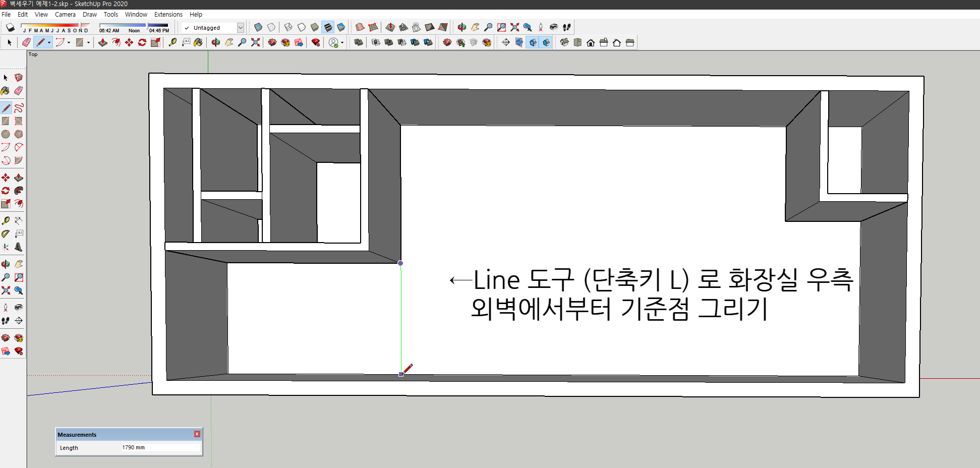Open the Tools menu
Screen dimensions: 980x468
110,14
